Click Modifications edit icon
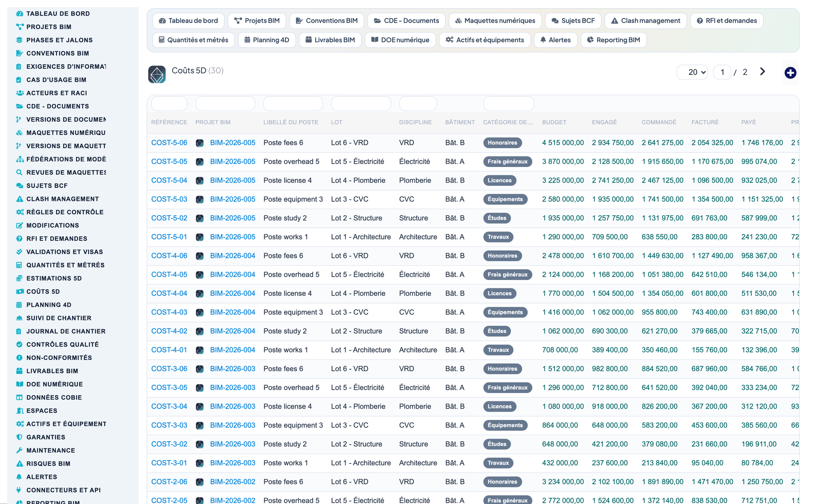Image resolution: width=815 pixels, height=504 pixels. (19, 225)
